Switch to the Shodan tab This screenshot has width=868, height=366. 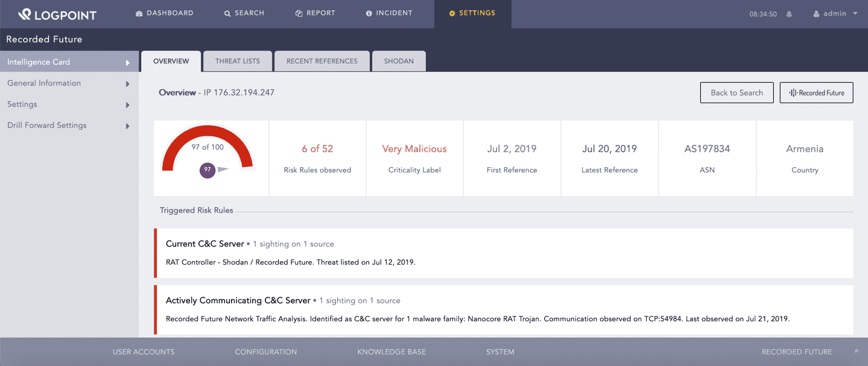click(x=399, y=61)
